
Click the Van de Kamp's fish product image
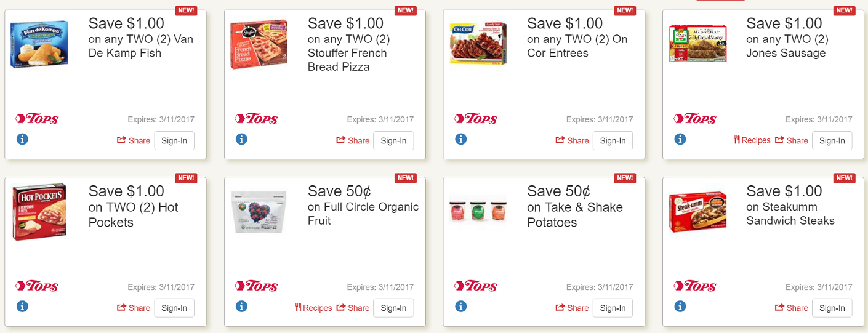click(39, 44)
